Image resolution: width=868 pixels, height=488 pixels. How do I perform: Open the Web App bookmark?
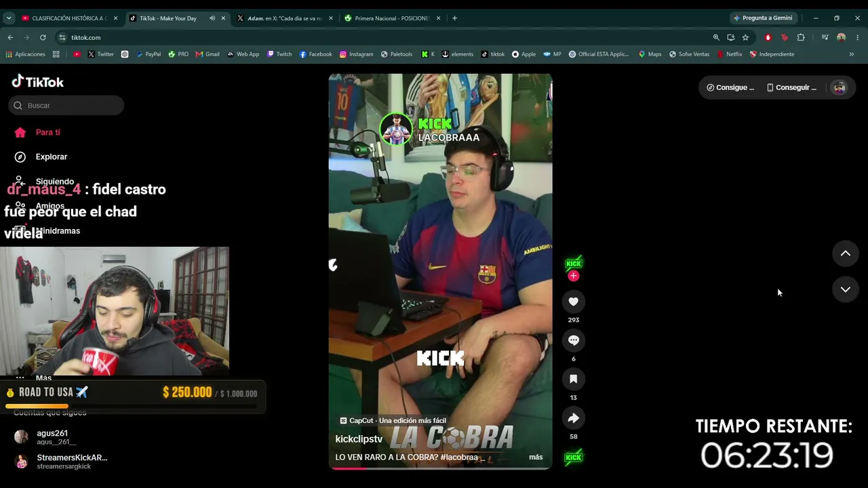[243, 54]
